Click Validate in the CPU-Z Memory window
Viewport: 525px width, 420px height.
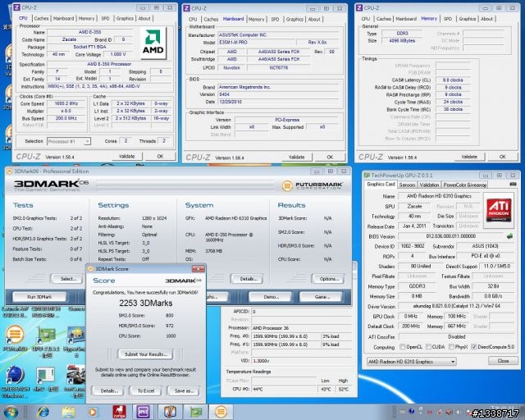[468, 157]
